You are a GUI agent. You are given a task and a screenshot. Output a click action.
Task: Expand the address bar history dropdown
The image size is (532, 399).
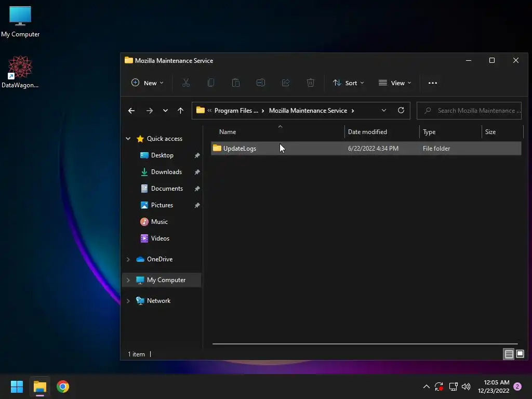(384, 110)
